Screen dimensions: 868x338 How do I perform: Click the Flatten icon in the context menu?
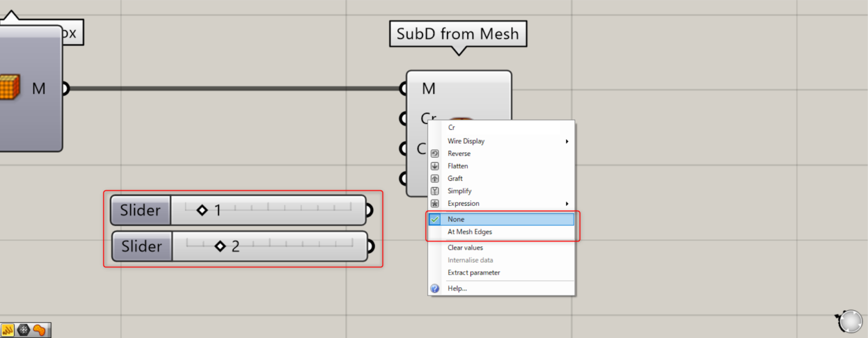(x=435, y=166)
